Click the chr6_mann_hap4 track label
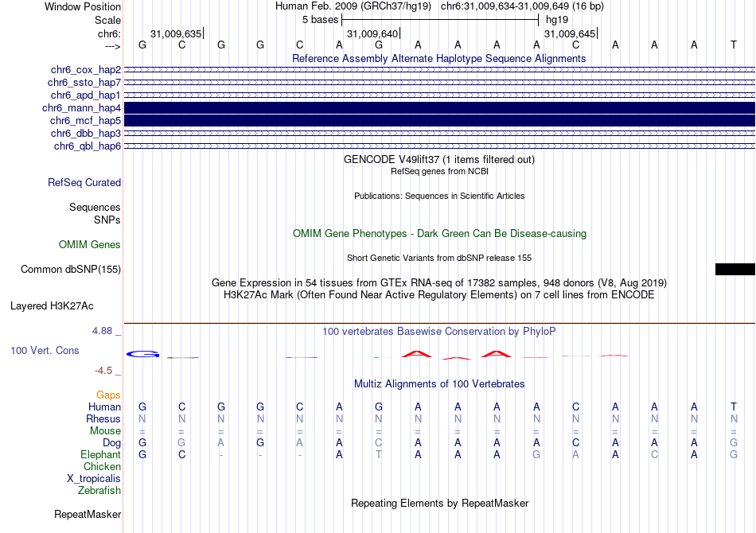The height and width of the screenshot is (533, 756). click(81, 108)
